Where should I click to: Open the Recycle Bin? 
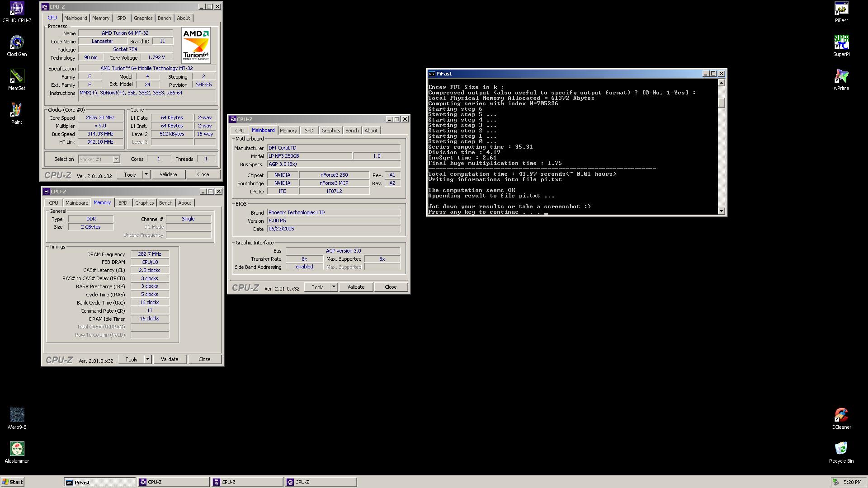pyautogui.click(x=841, y=453)
